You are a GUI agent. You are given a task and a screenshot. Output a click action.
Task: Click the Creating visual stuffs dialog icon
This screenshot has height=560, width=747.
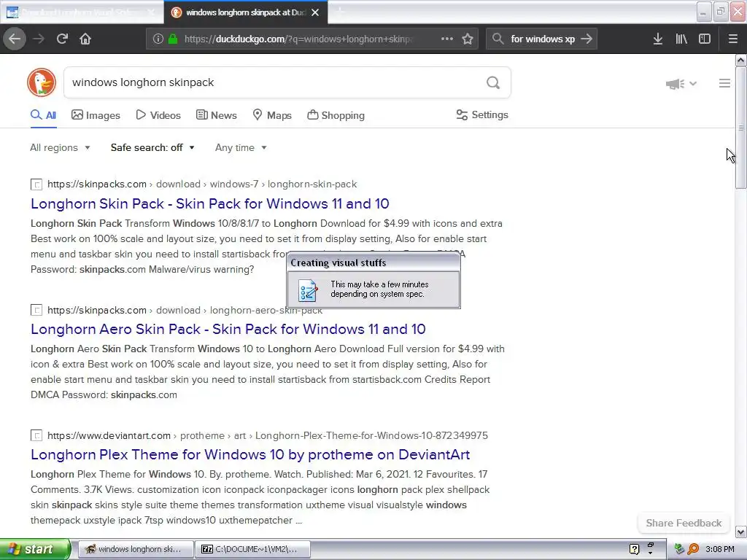pyautogui.click(x=307, y=290)
